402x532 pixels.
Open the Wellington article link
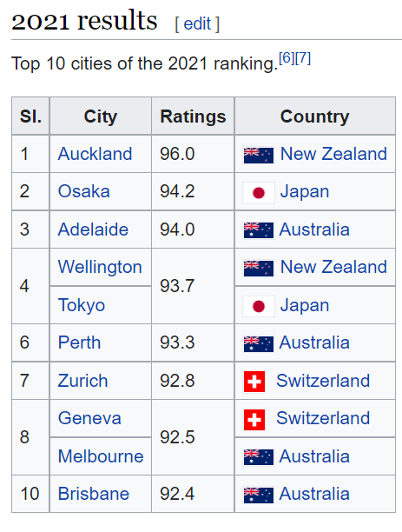[x=100, y=267]
